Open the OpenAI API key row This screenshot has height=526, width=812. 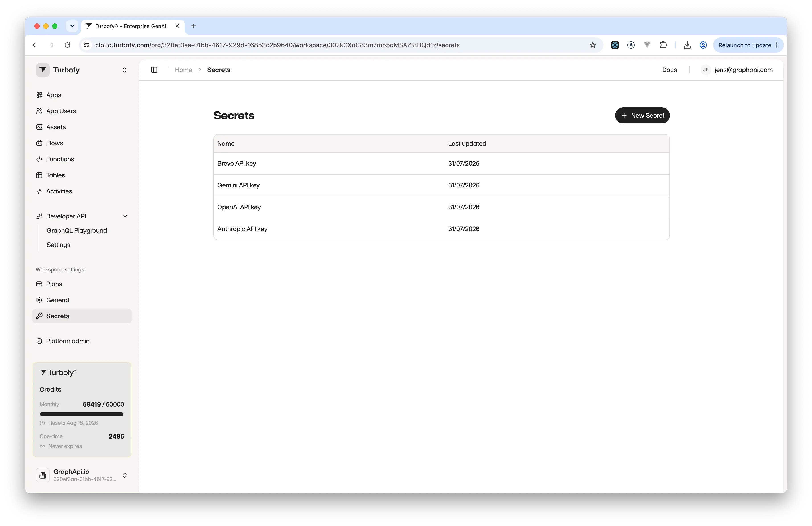click(441, 207)
